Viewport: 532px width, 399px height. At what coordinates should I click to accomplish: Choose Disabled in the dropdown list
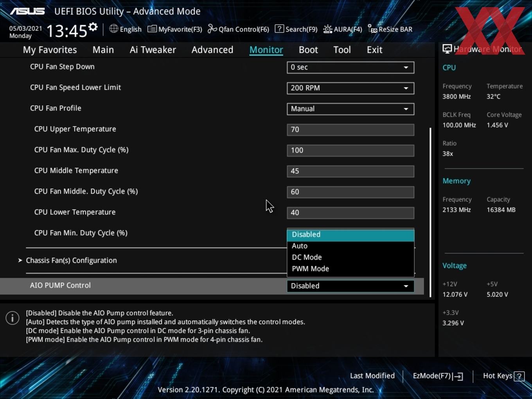pos(350,235)
